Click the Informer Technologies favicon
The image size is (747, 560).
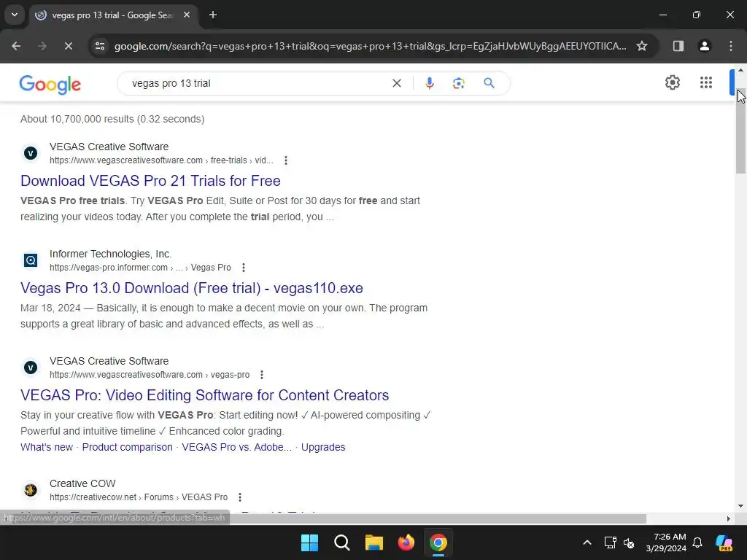(x=31, y=260)
